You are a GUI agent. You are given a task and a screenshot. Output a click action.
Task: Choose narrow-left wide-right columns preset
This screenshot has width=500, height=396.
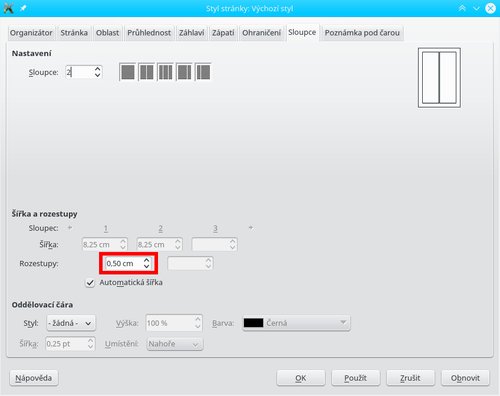tap(203, 72)
